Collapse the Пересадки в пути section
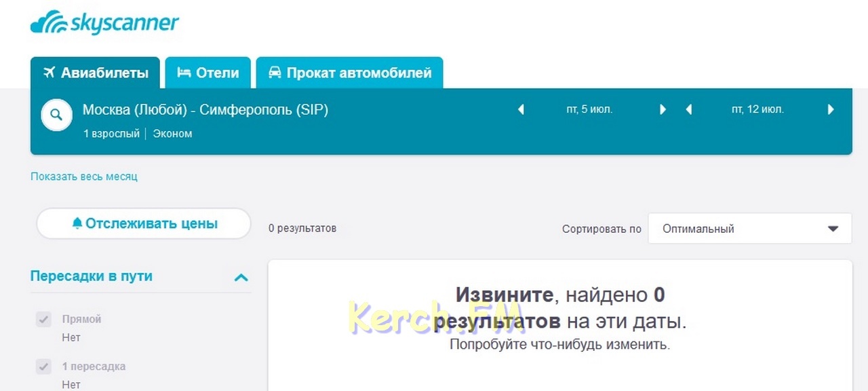The image size is (868, 391). pyautogui.click(x=241, y=277)
